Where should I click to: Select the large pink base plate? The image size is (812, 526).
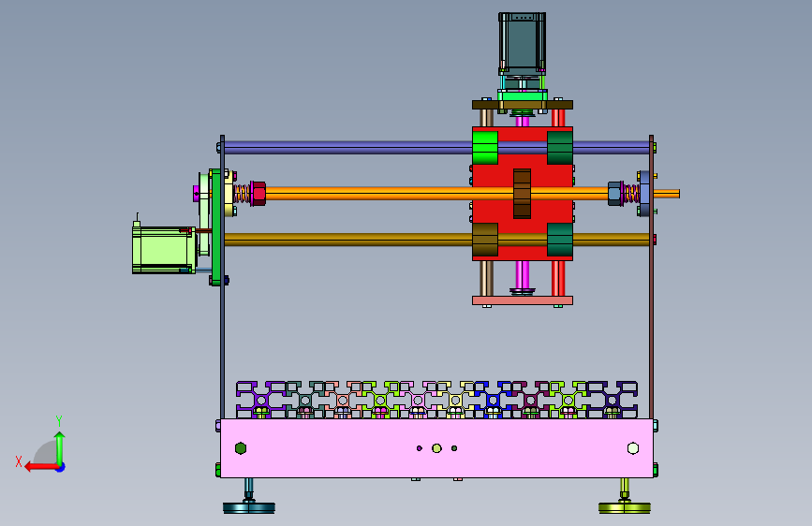(436, 448)
